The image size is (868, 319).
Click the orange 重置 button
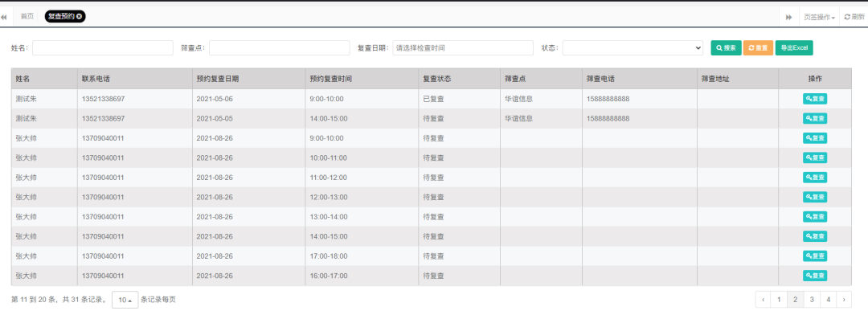[x=758, y=47]
